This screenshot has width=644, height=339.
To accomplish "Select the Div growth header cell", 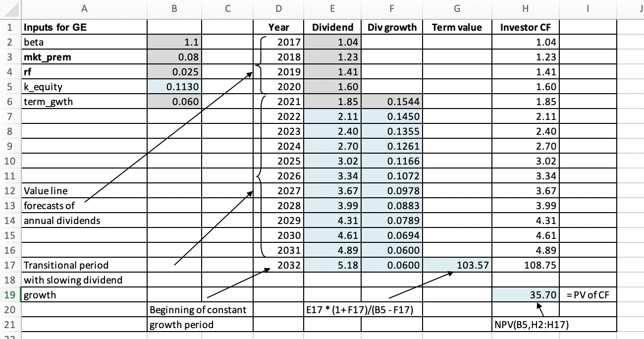I will 392,27.
